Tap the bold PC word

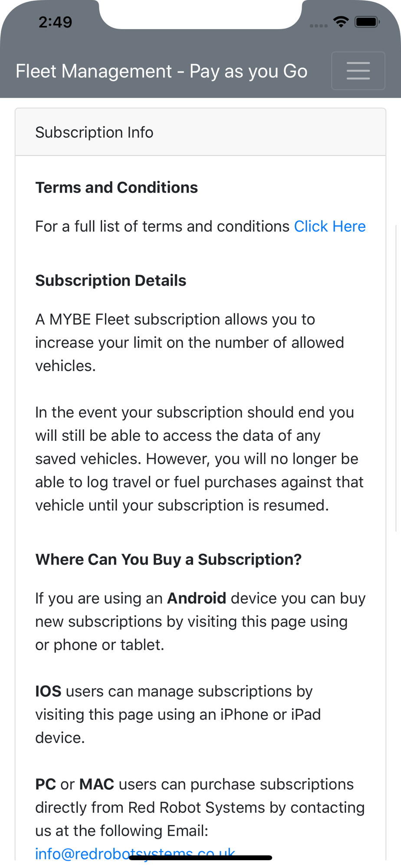46,784
